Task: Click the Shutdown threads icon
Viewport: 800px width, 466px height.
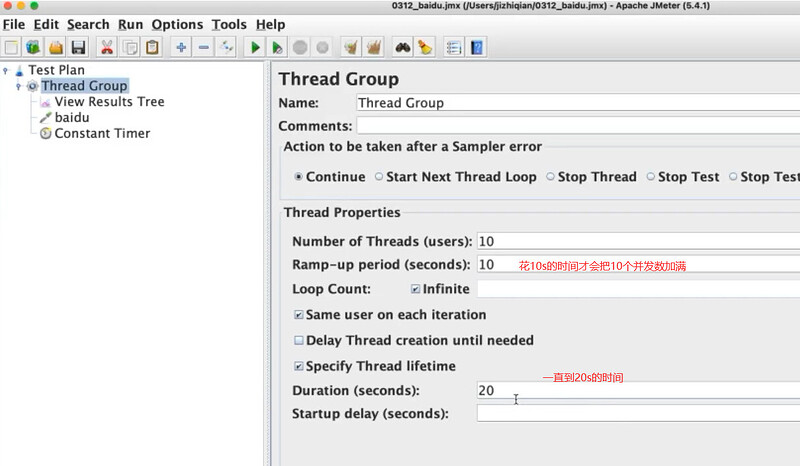Action: tap(322, 47)
